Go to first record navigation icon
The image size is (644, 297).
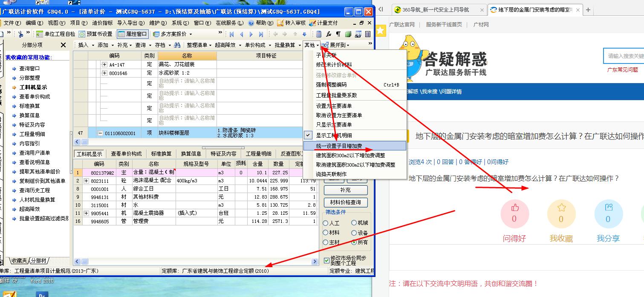pos(232,34)
